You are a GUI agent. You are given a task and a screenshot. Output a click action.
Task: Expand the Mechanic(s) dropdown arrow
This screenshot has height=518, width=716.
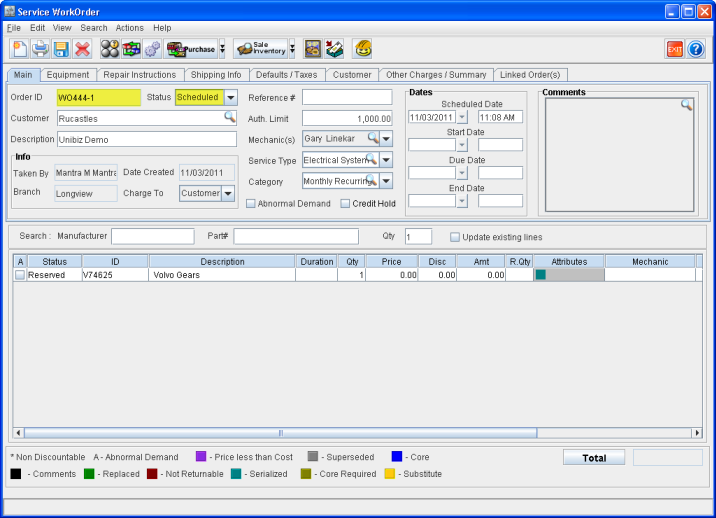click(x=386, y=138)
